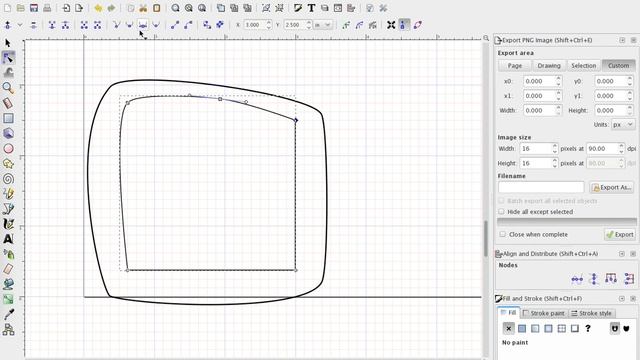Unset fill paint (question mark)
The height and width of the screenshot is (360, 640).
pyautogui.click(x=588, y=328)
